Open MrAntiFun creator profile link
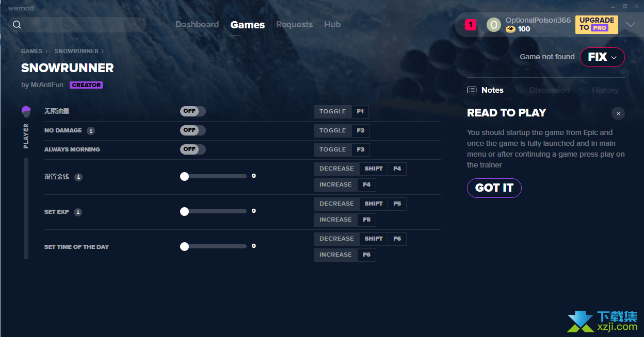The height and width of the screenshot is (337, 644). point(46,85)
